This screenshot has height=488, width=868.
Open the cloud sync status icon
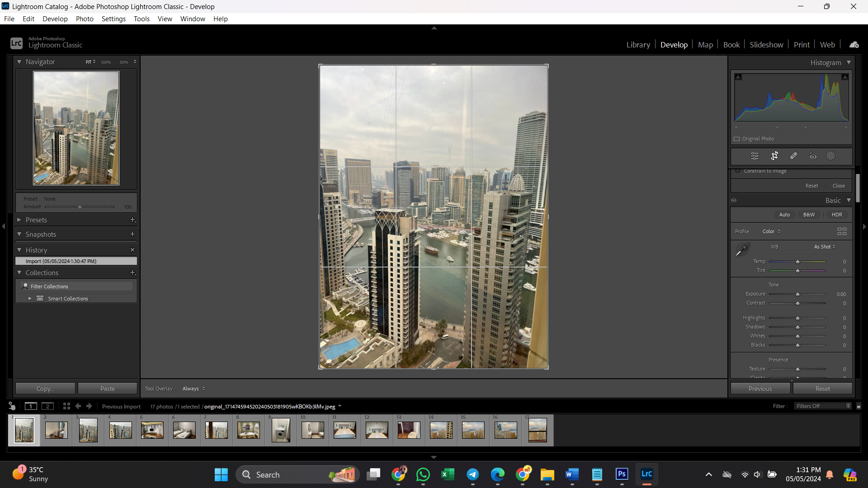point(854,45)
